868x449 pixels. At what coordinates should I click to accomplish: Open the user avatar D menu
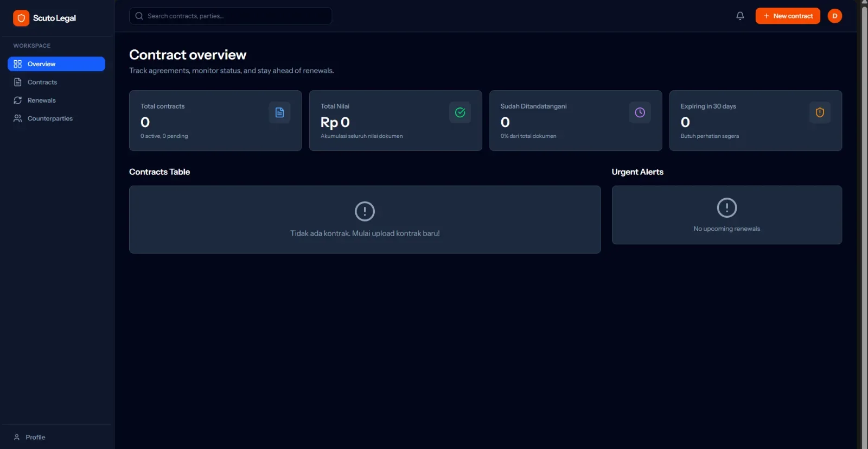(834, 16)
